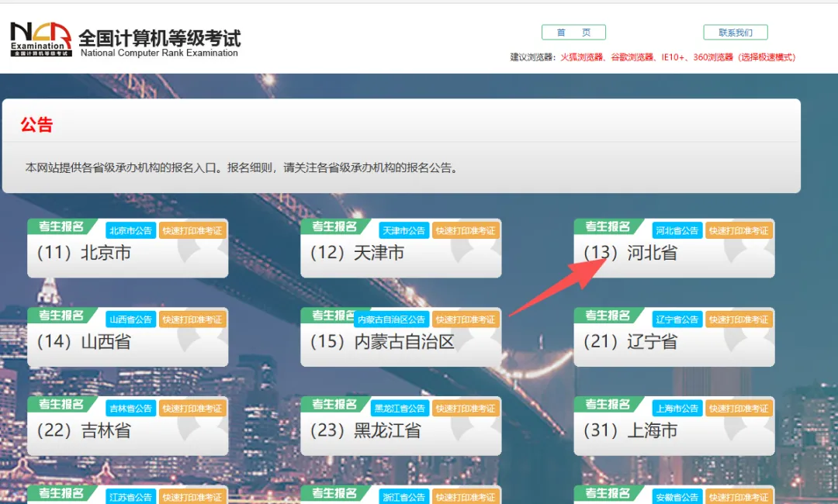Viewport: 838px width, 504px height.
Task: Click 快速打印准考证 on the 吉林省 card
Action: [192, 409]
